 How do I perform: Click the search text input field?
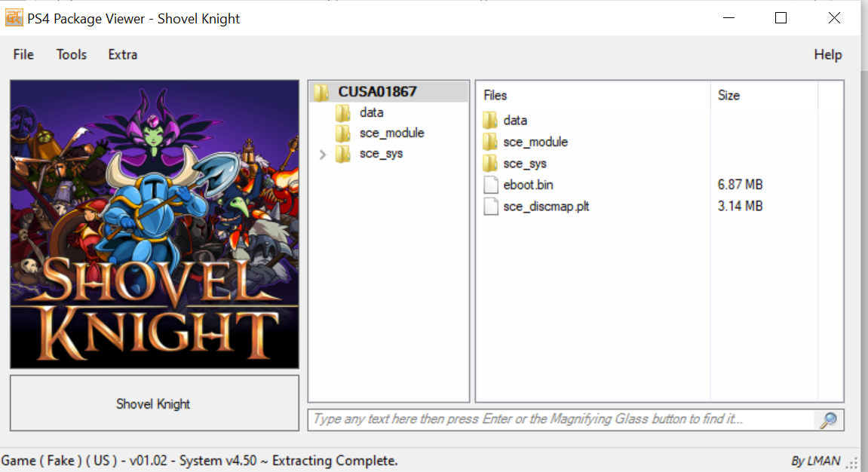[x=563, y=419]
